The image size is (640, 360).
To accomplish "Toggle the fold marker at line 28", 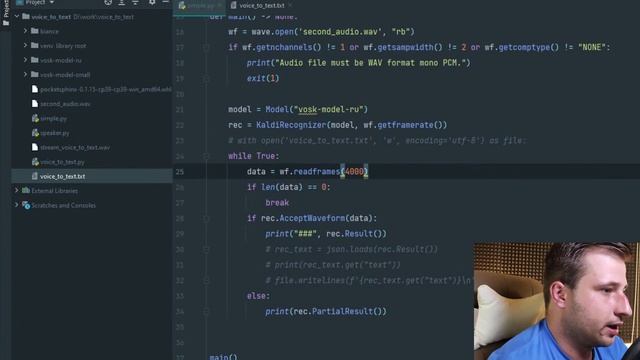I will coord(206,218).
